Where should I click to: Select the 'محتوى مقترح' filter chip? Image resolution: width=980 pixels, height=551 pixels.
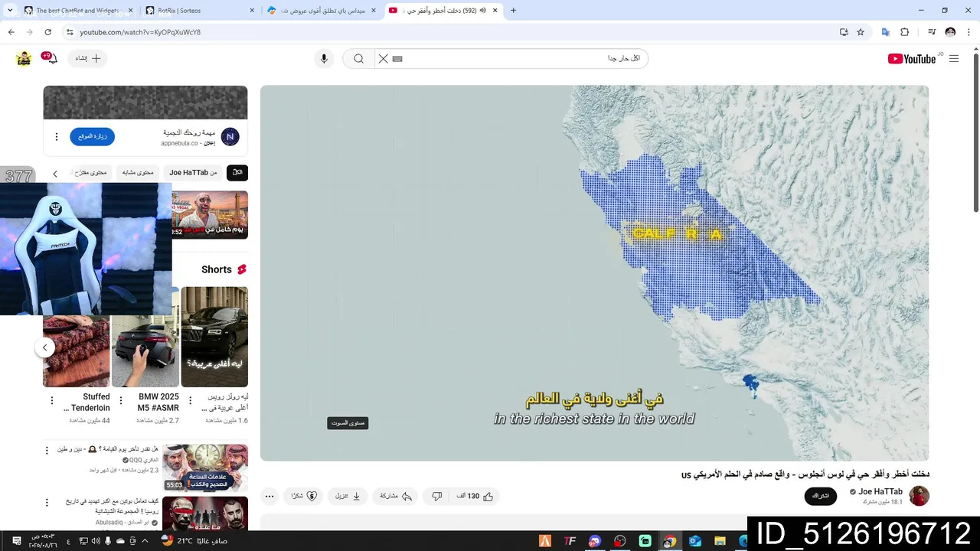91,173
